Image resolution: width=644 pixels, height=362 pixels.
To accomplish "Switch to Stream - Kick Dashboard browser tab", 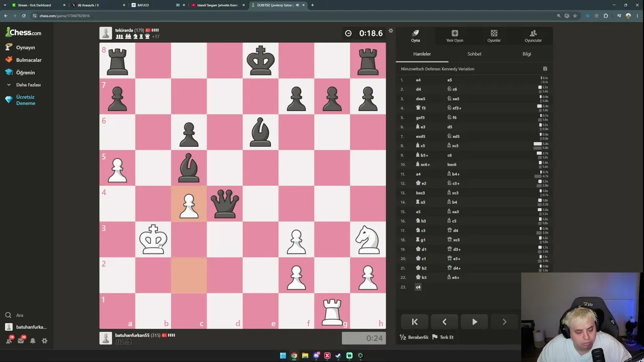I will [34, 5].
